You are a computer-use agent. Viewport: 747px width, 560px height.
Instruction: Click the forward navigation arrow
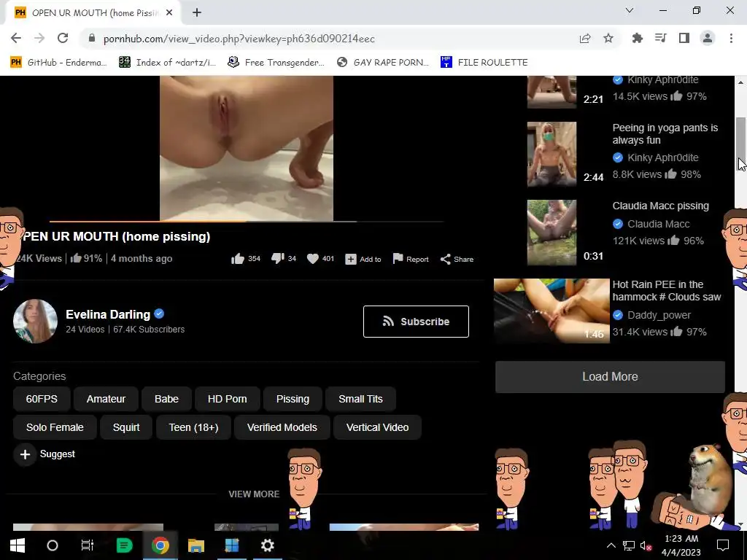coord(39,38)
